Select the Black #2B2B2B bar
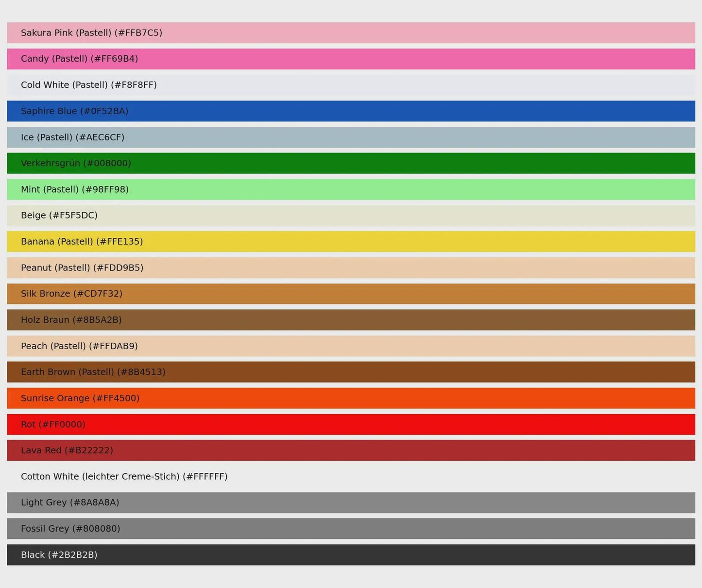The height and width of the screenshot is (588, 702). click(x=351, y=555)
